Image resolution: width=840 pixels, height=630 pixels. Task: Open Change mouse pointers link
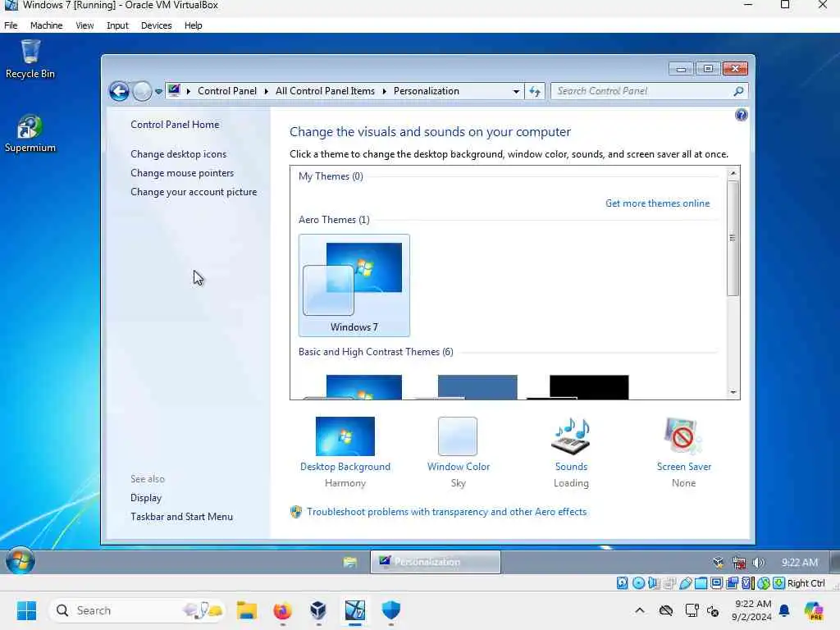click(x=182, y=173)
